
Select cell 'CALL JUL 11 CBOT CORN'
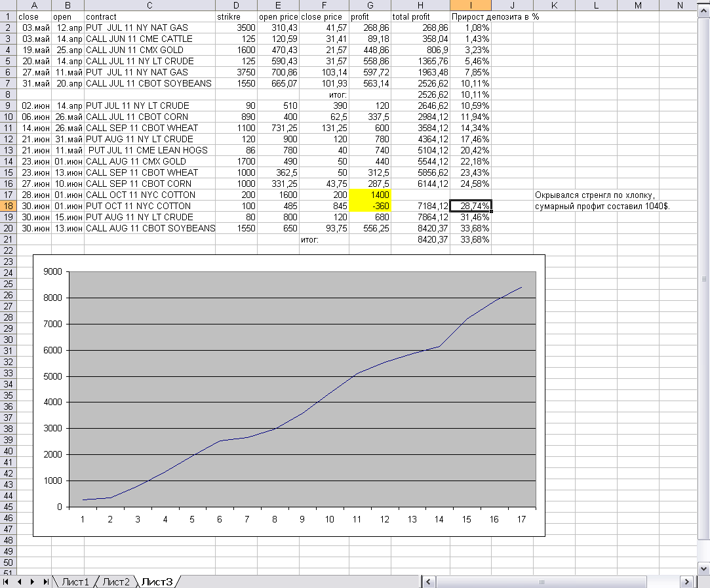(x=149, y=117)
